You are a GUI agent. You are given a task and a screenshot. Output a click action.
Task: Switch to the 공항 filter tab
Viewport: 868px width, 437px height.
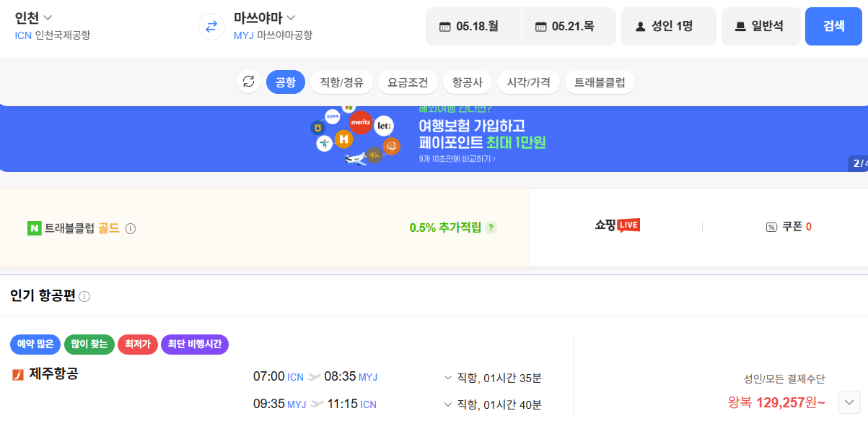coord(284,82)
